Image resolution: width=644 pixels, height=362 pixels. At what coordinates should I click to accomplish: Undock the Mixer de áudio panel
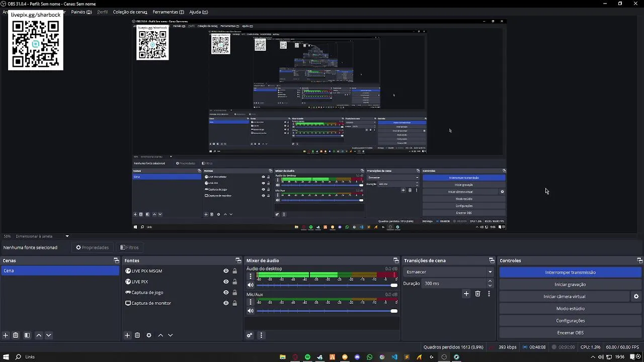point(396,260)
